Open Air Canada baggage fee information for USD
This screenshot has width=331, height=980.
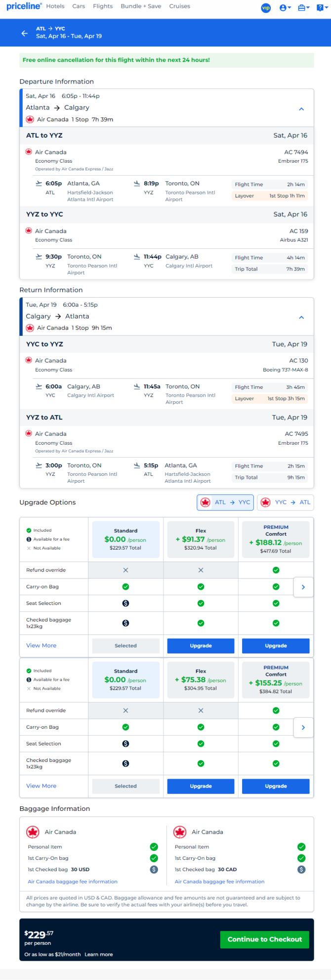click(73, 882)
